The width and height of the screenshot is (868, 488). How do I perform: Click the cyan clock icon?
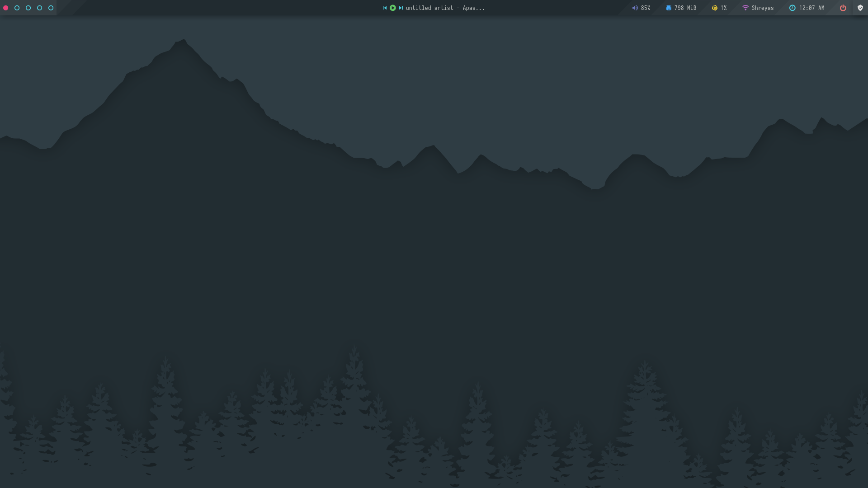tap(792, 8)
